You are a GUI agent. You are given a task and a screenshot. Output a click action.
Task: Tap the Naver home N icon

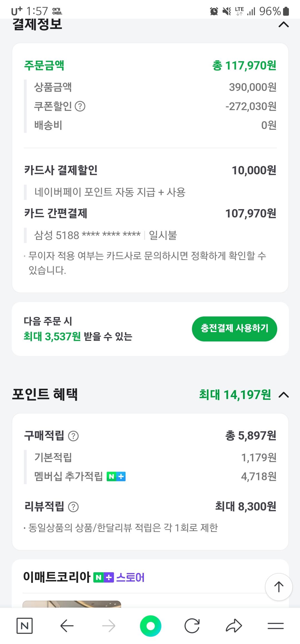[x=24, y=626]
